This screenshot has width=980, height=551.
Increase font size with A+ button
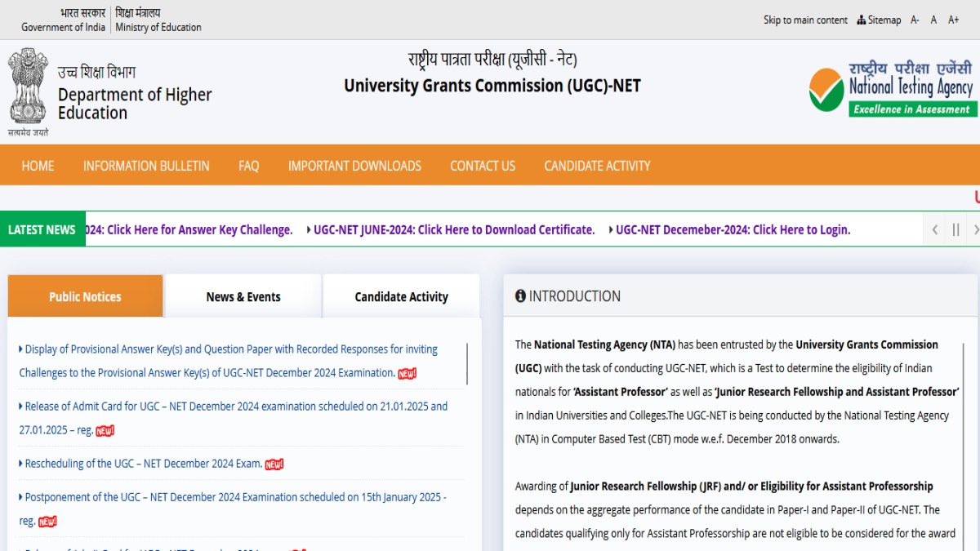953,20
